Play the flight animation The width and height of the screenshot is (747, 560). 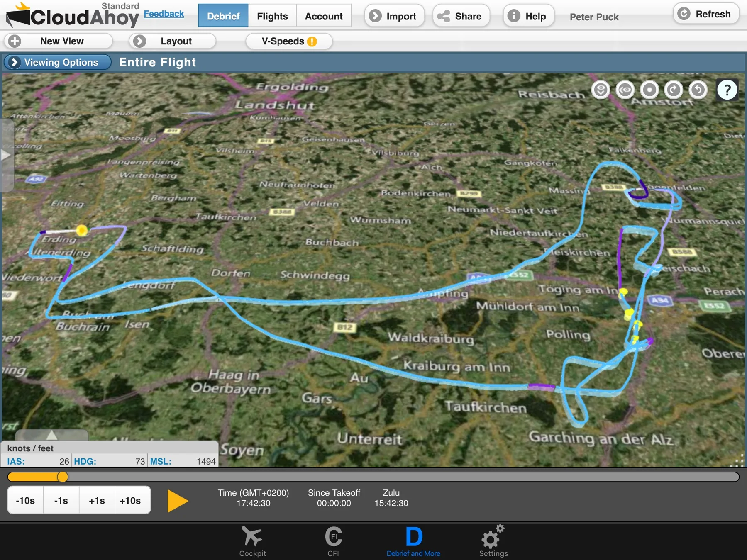[x=178, y=501]
